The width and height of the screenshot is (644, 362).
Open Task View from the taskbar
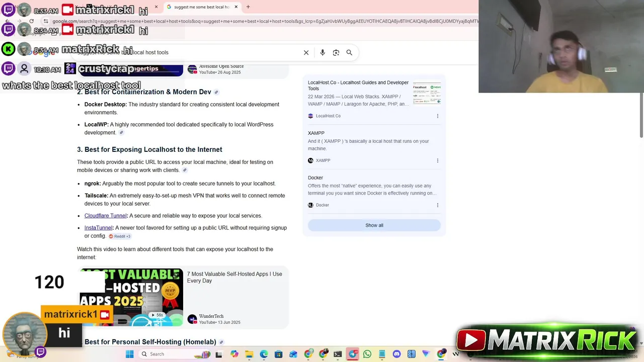click(218, 354)
